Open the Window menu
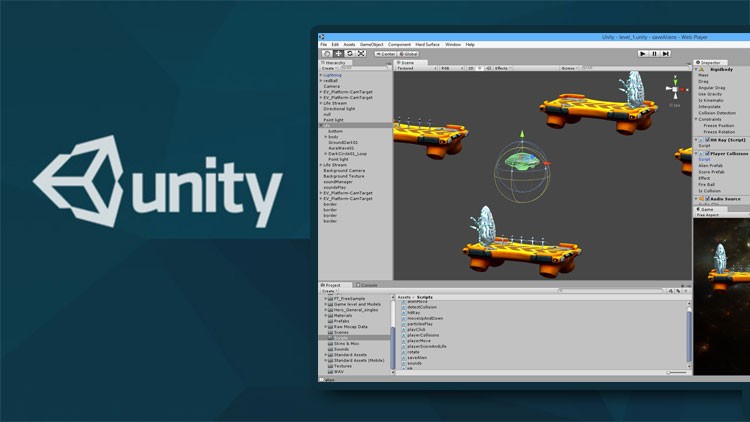 click(453, 44)
